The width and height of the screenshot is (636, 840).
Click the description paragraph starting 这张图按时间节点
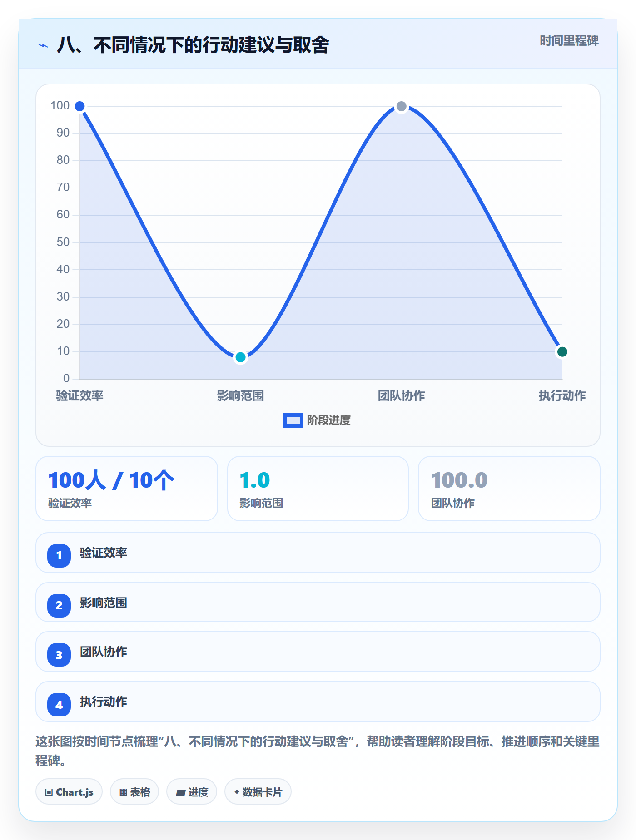(x=318, y=751)
